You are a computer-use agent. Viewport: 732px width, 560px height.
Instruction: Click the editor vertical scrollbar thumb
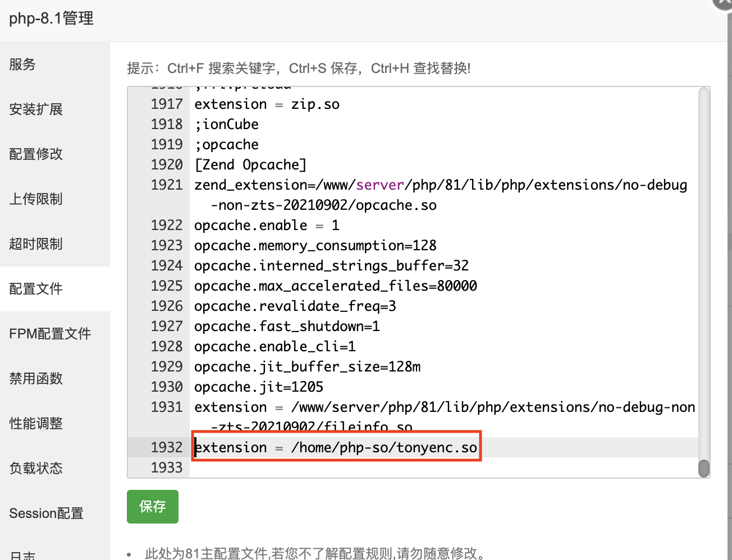(x=704, y=468)
